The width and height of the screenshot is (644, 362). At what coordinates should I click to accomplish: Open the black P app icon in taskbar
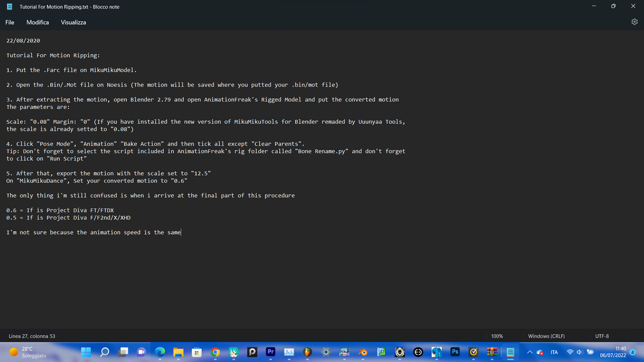point(252,352)
